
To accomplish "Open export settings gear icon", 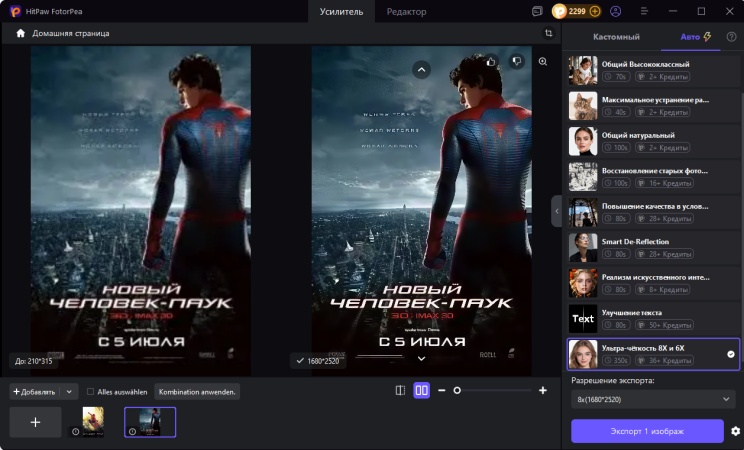I will [x=735, y=431].
